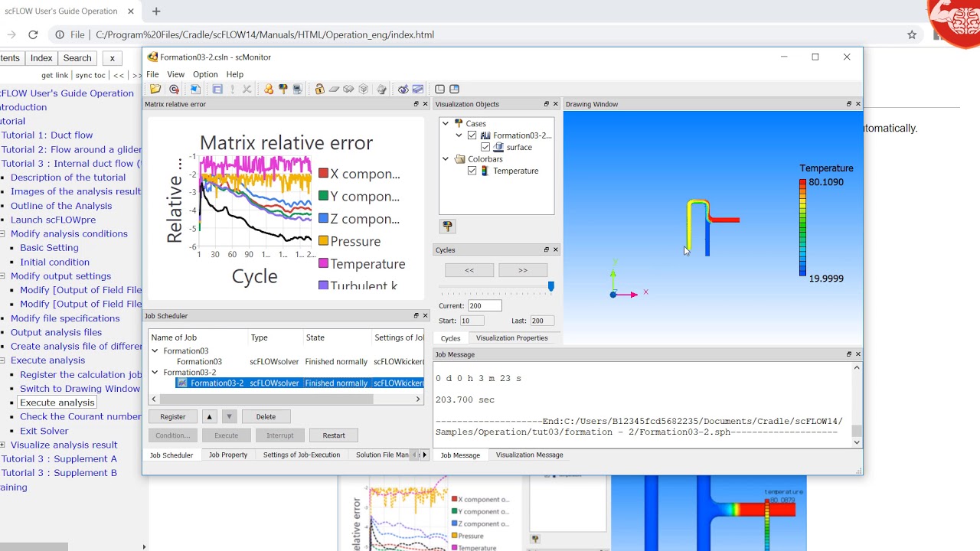Click the Register button
This screenshot has height=551, width=980.
coord(173,417)
